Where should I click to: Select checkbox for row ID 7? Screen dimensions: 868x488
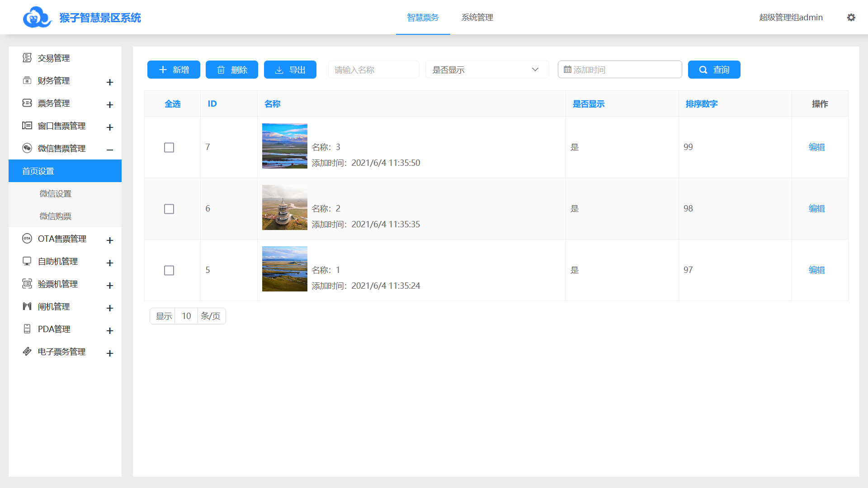click(169, 147)
